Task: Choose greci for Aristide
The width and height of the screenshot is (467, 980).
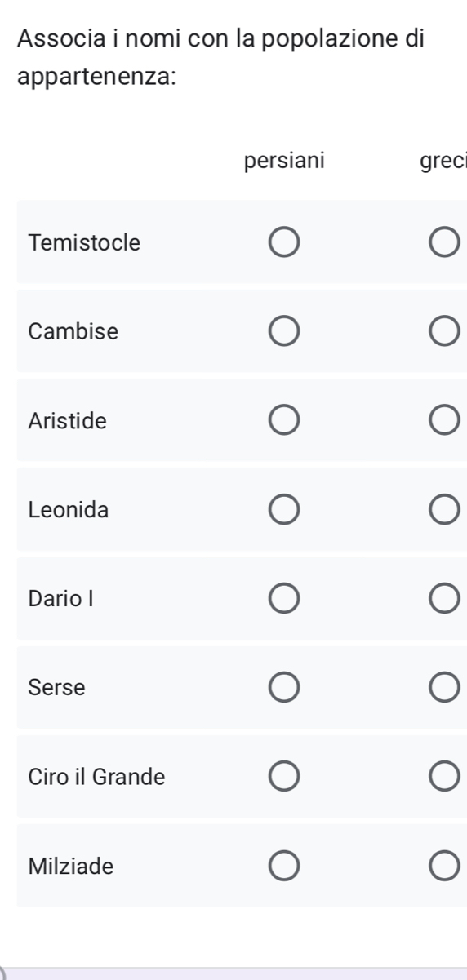Action: click(444, 421)
